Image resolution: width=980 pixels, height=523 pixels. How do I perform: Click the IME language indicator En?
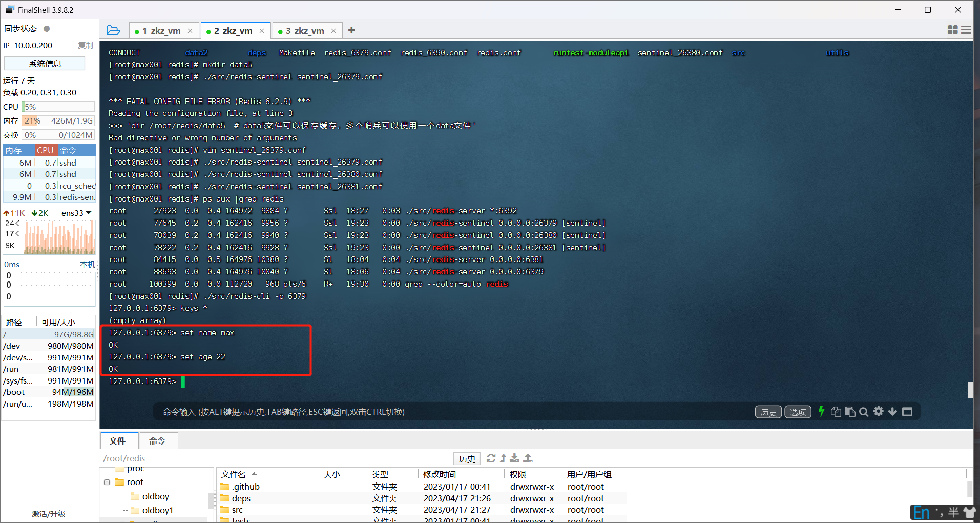921,512
